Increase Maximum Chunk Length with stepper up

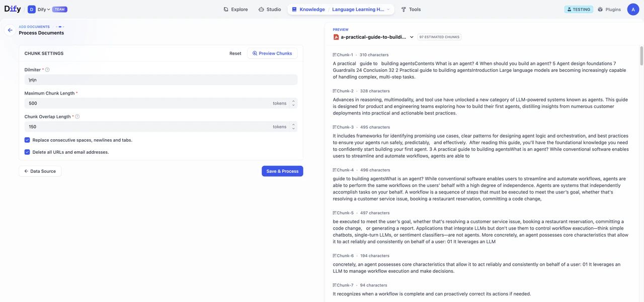coord(294,101)
